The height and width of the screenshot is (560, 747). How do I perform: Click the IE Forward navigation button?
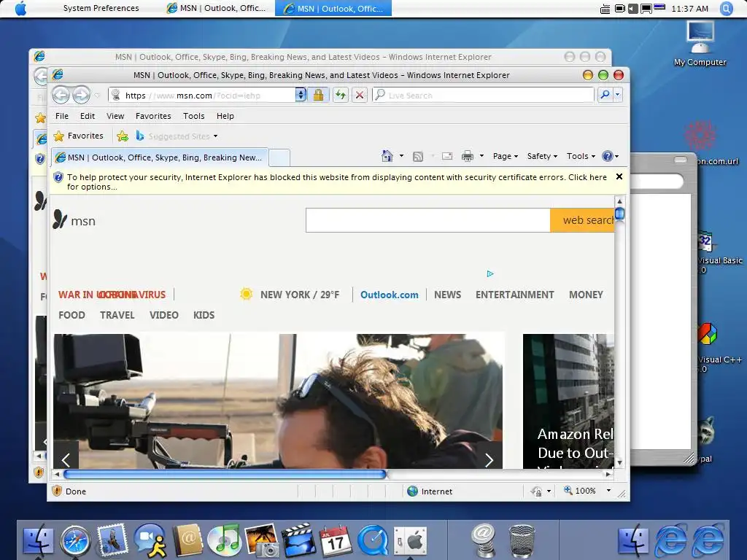81,96
